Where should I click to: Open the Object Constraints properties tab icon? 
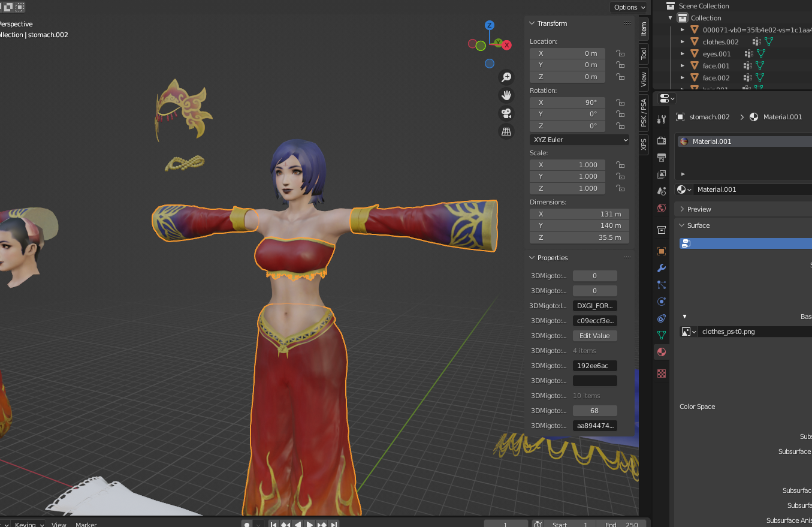tap(662, 318)
